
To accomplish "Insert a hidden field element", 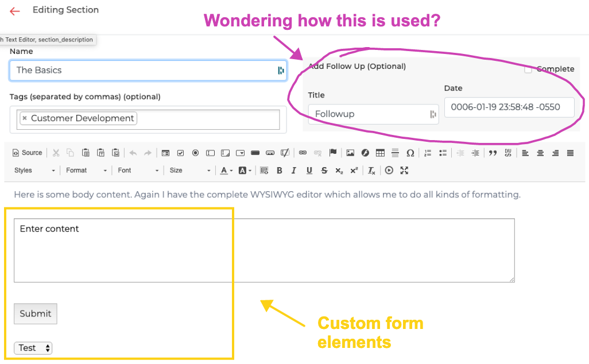I will 285,153.
